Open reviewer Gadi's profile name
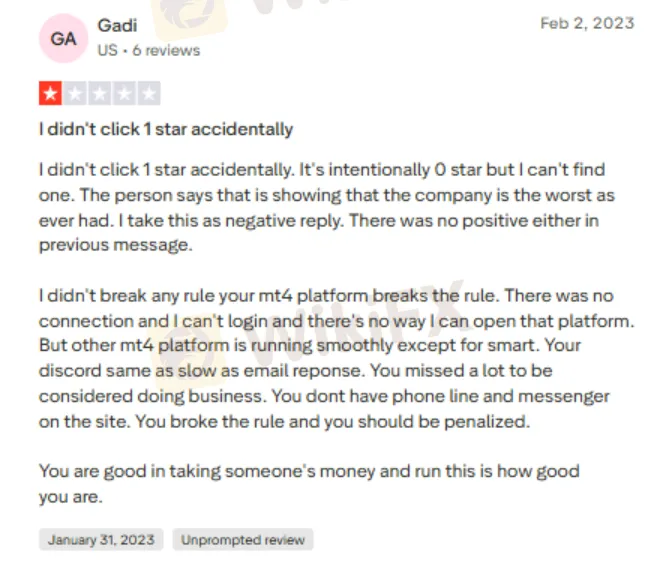The width and height of the screenshot is (655, 563). pos(118,25)
